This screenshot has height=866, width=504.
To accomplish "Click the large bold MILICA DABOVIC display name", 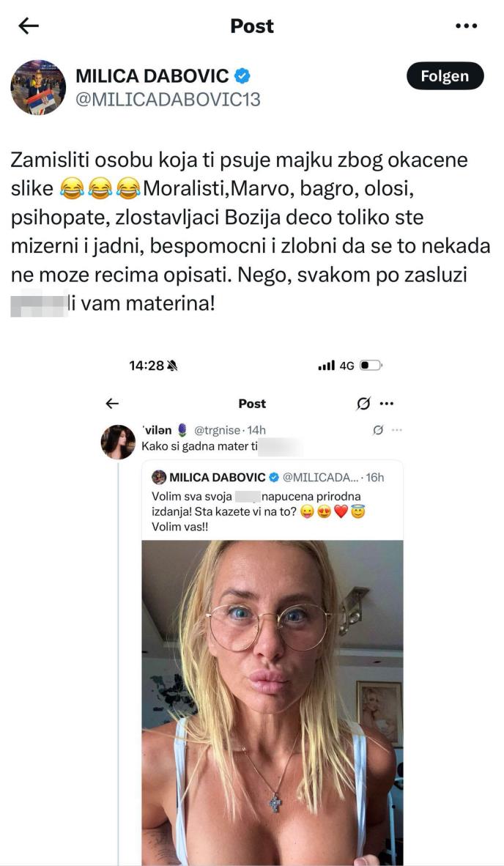I will tap(152, 75).
